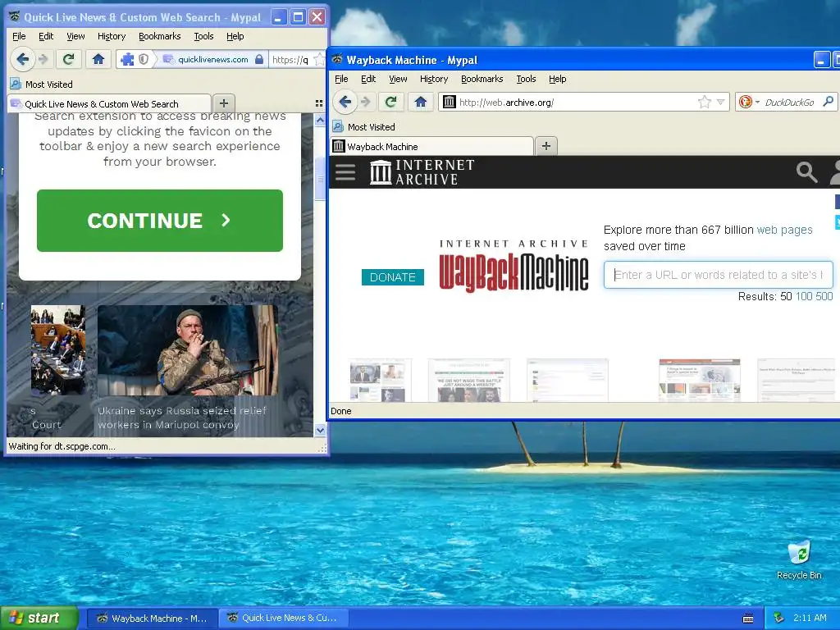840x630 pixels.
Task: Click Back arrow in Wayback Machine window
Action: pyautogui.click(x=345, y=102)
